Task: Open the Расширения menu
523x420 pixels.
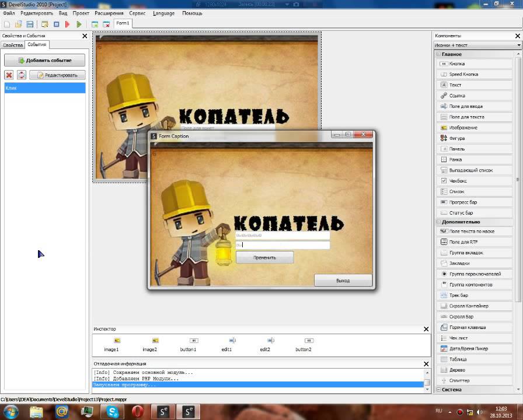Action: [x=109, y=13]
